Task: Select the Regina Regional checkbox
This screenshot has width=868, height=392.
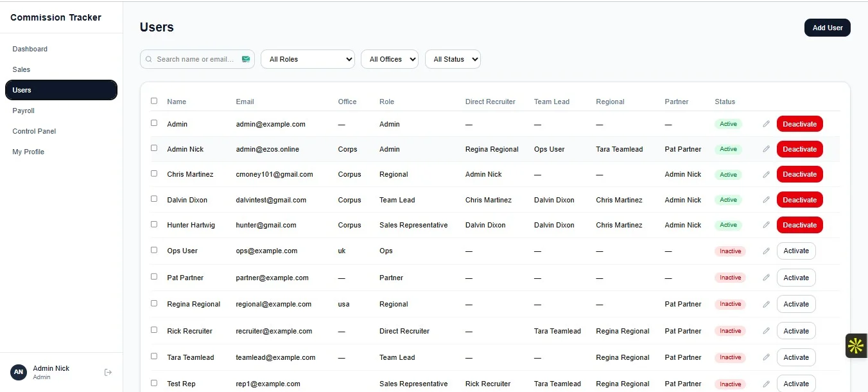Action: coord(154,303)
